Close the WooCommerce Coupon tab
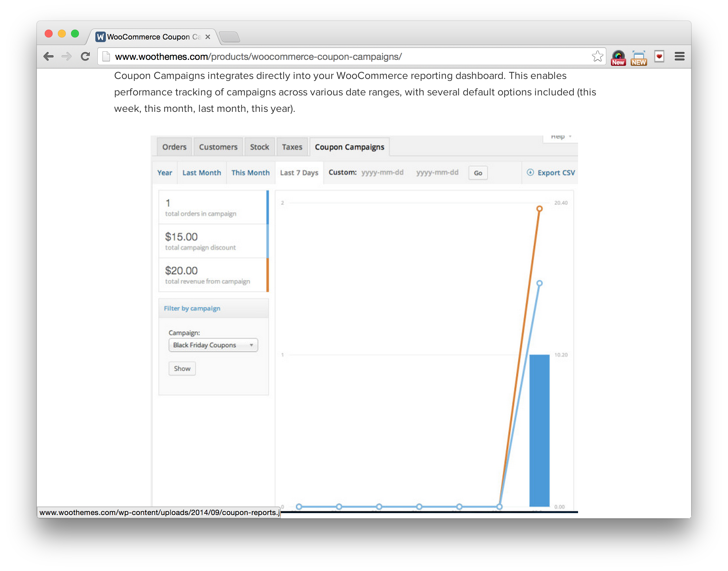The width and height of the screenshot is (728, 571). coord(207,37)
